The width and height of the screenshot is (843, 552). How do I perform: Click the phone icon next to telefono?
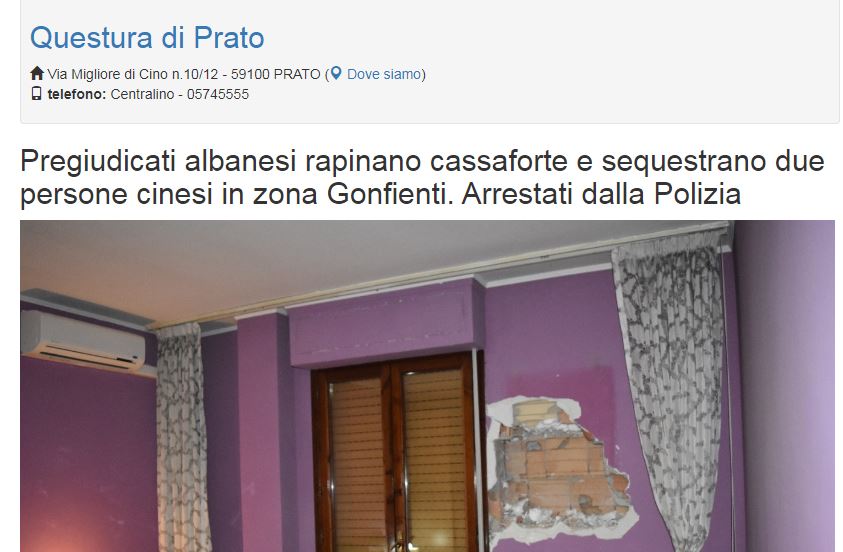pyautogui.click(x=37, y=94)
